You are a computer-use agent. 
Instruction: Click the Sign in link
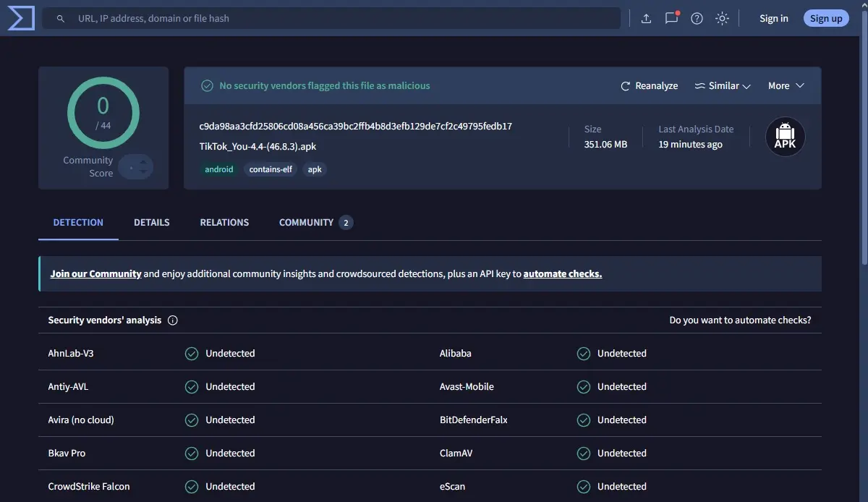pyautogui.click(x=773, y=18)
